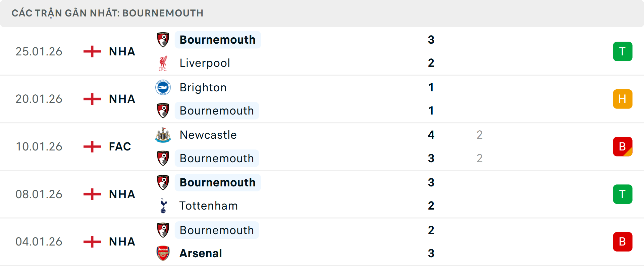The width and height of the screenshot is (644, 266).
Task: Click the yellow H badge for Brighton match
Action: click(x=623, y=99)
